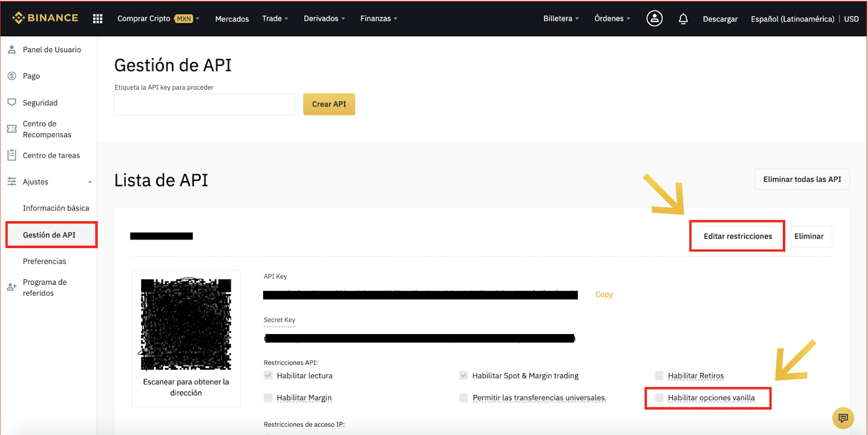Screen dimensions: 868x435
Task: Enable the Habilitar Margin checkbox
Action: tap(268, 398)
